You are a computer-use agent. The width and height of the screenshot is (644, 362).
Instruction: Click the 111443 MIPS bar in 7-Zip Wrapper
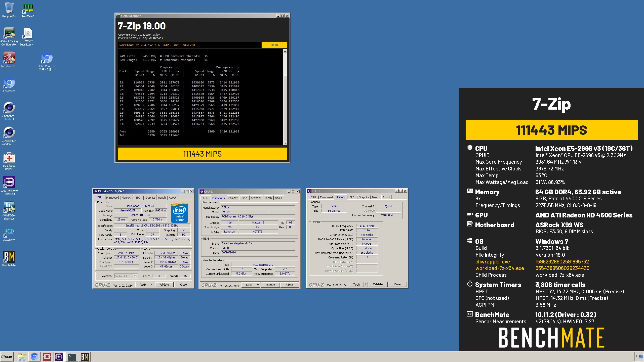pos(203,154)
